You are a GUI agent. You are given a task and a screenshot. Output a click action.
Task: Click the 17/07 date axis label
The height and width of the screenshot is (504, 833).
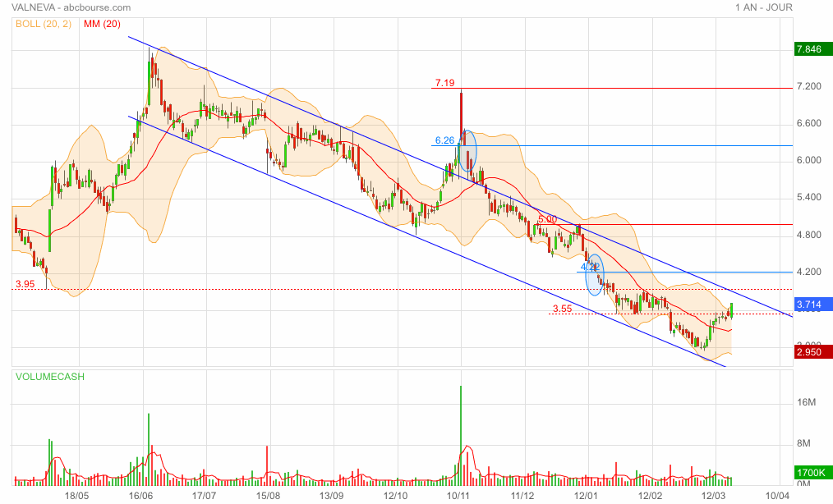(x=204, y=496)
